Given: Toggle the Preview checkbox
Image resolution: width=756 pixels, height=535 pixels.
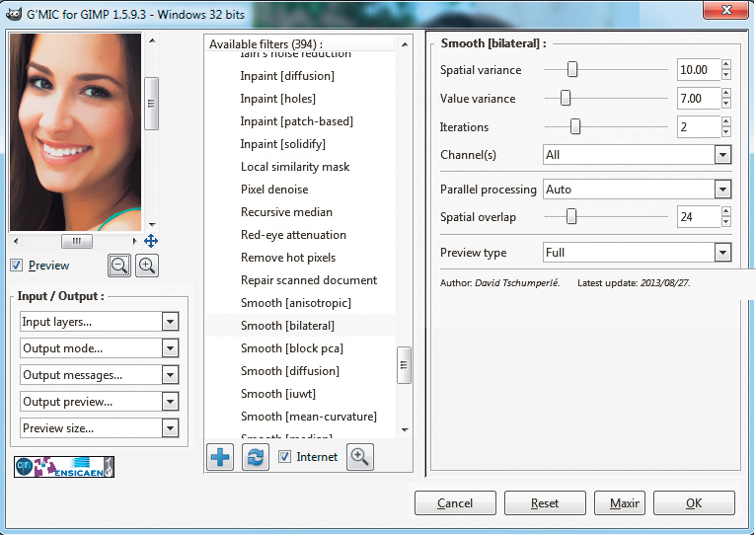Looking at the screenshot, I should coord(16,266).
